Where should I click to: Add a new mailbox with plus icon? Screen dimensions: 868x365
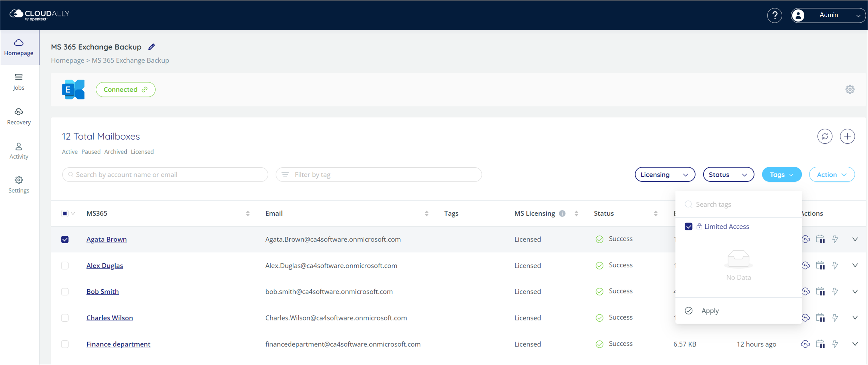847,136
